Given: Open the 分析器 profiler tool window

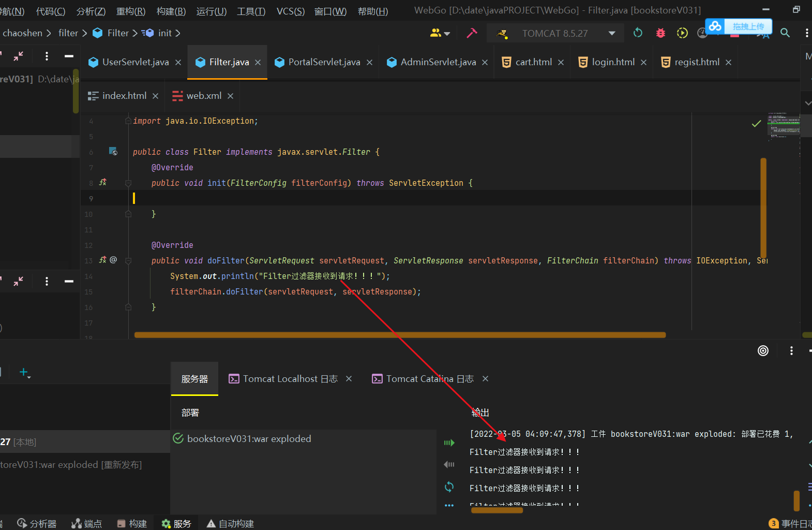Looking at the screenshot, I should (x=37, y=524).
